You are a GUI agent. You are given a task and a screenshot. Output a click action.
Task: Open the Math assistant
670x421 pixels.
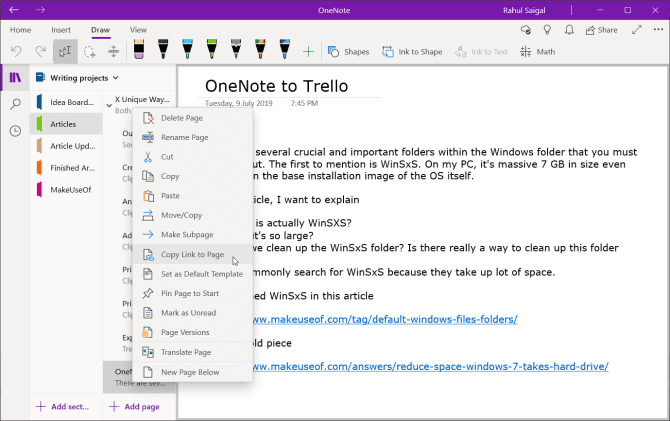pyautogui.click(x=538, y=52)
